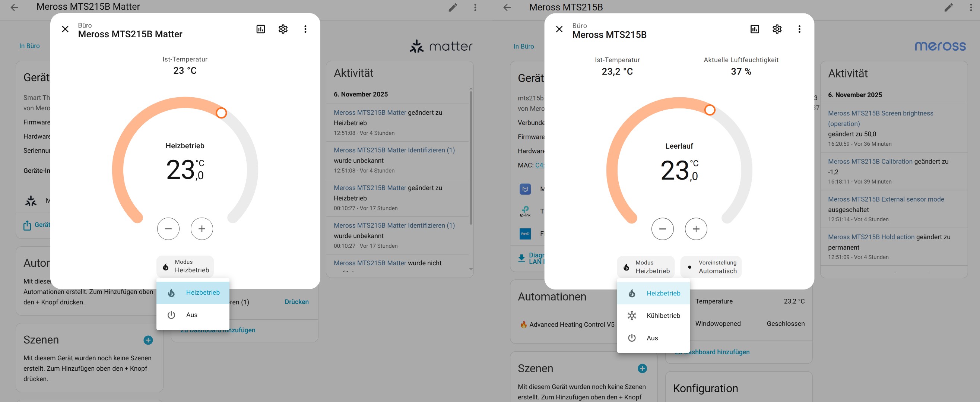The image size is (980, 402).
Task: Click the Matter logo on device page
Action: coord(441,46)
